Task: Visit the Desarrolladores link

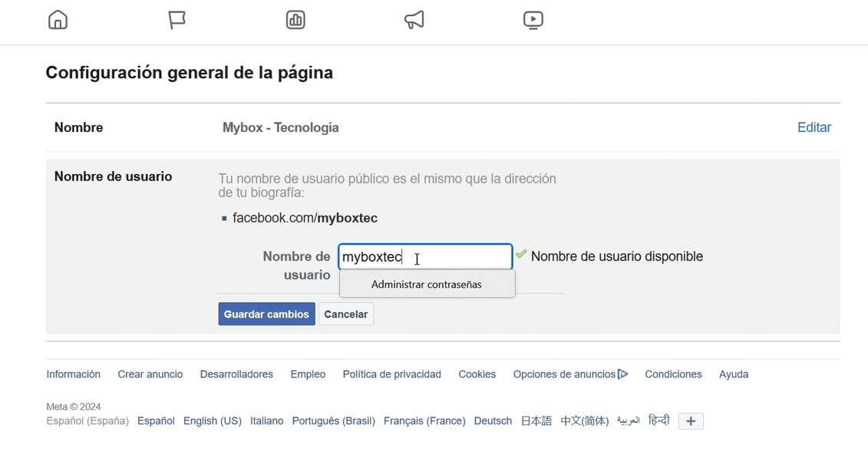Action: point(236,375)
